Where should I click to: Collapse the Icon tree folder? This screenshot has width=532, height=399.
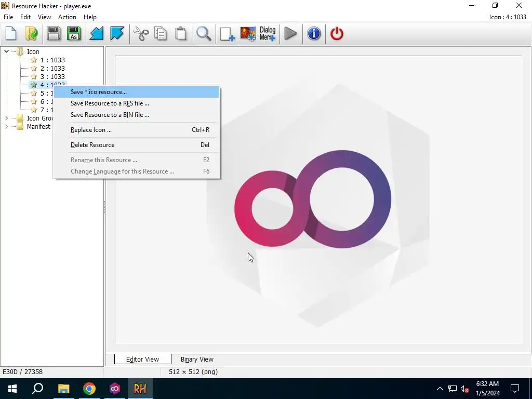[x=6, y=51]
